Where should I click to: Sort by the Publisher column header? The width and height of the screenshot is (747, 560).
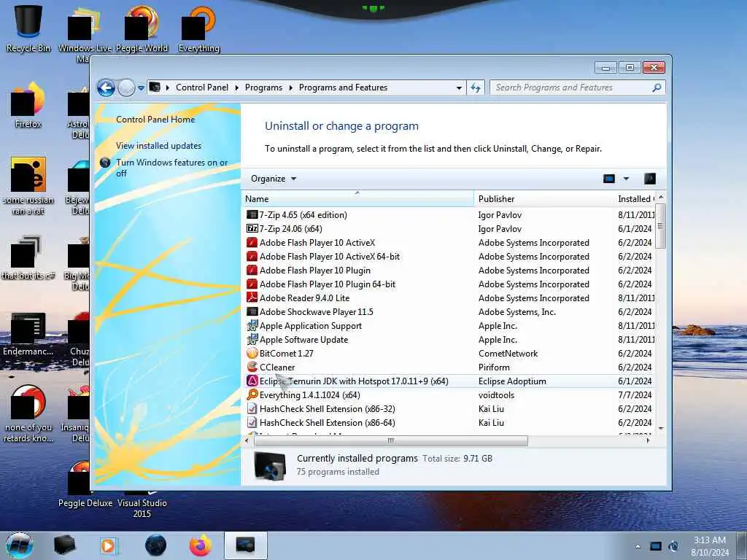[543, 198]
